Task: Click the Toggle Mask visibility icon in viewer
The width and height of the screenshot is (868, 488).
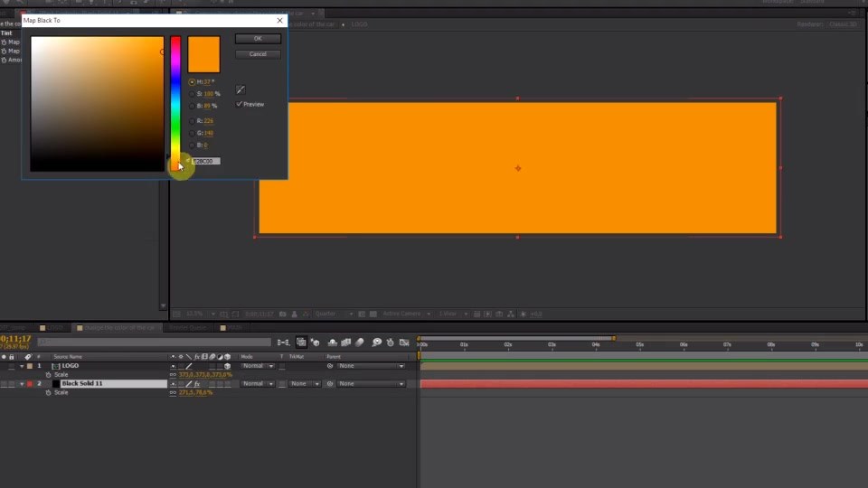Action: [235, 314]
